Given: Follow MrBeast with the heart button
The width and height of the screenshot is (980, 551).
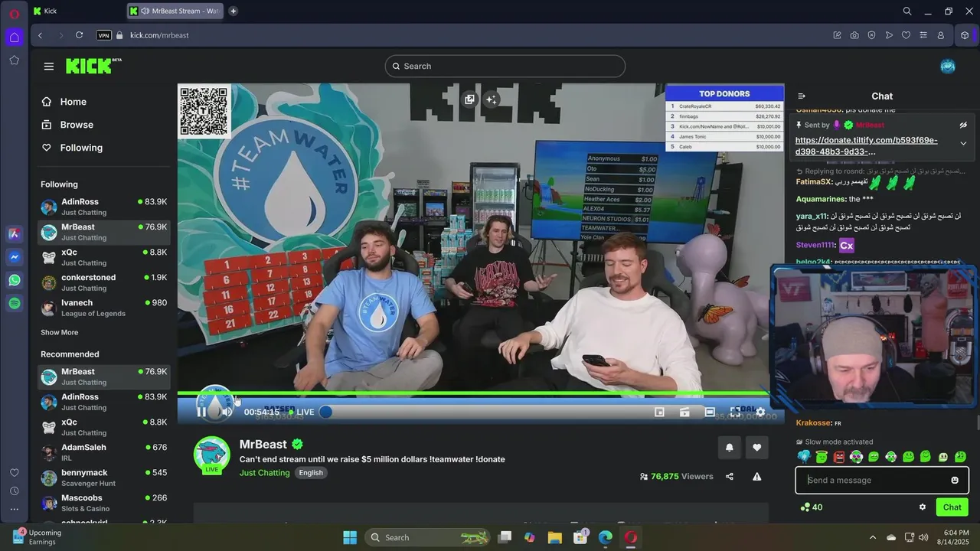Looking at the screenshot, I should pyautogui.click(x=757, y=448).
